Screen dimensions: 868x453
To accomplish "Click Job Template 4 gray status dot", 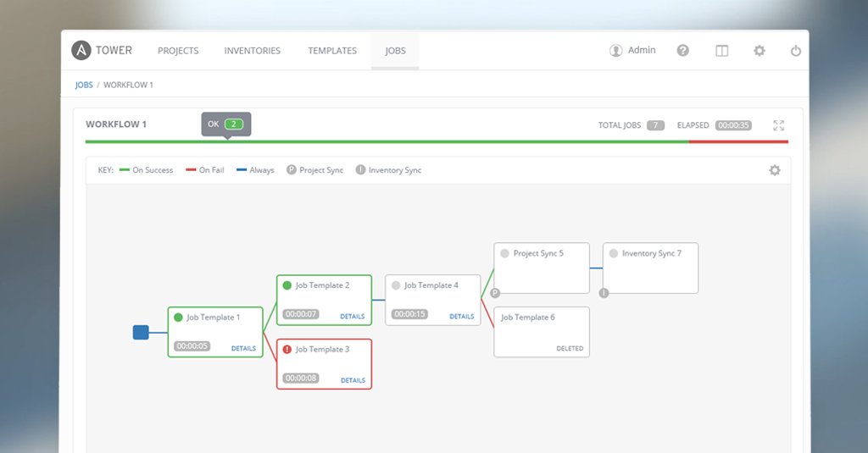I will pos(396,285).
